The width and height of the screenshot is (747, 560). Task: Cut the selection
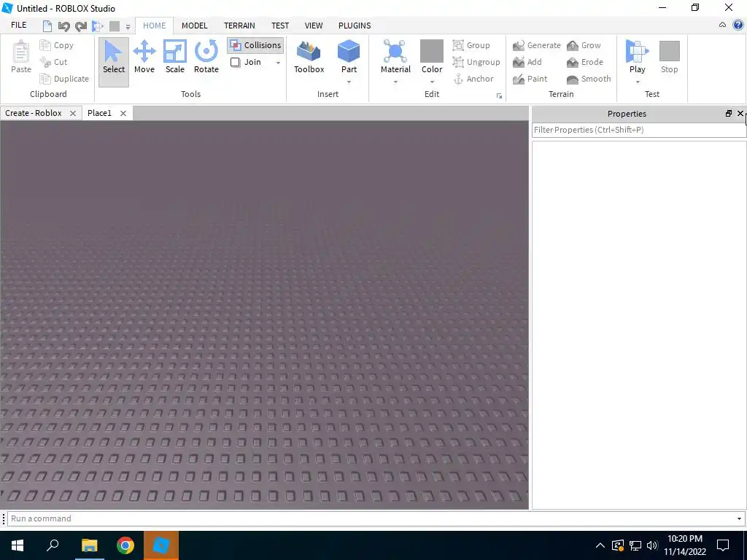tap(53, 62)
